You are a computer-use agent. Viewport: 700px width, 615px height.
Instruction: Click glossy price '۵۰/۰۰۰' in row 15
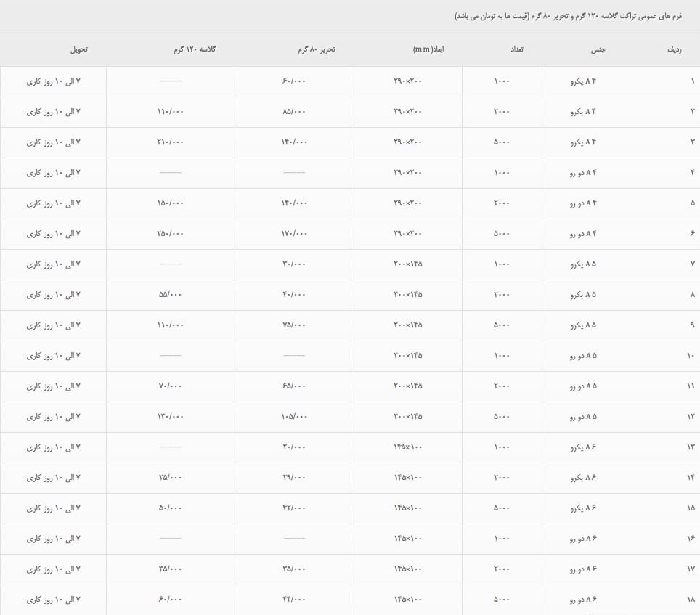click(170, 508)
